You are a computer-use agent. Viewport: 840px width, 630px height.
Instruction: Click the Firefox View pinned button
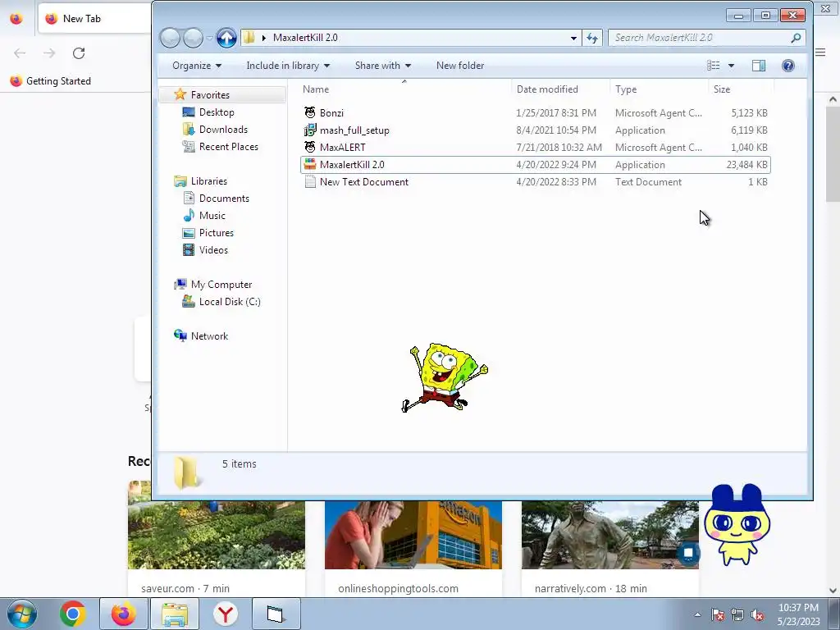click(16, 19)
